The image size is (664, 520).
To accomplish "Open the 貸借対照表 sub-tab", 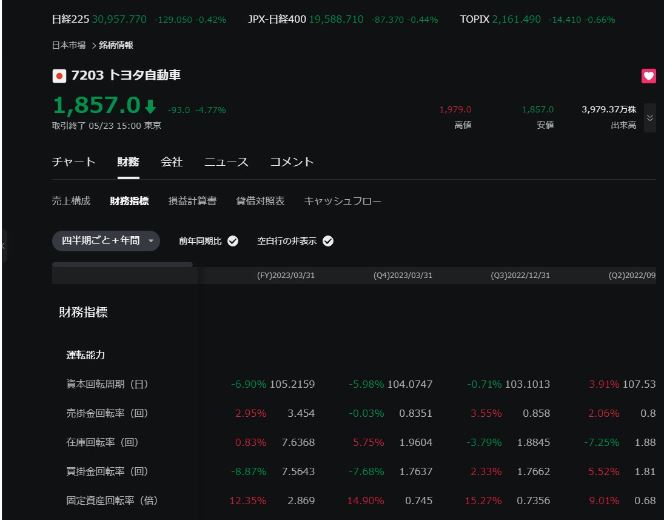I will click(x=260, y=201).
